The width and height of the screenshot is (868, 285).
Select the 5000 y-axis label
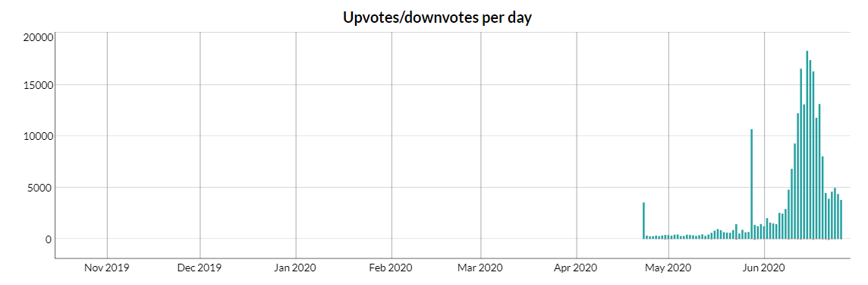40,188
